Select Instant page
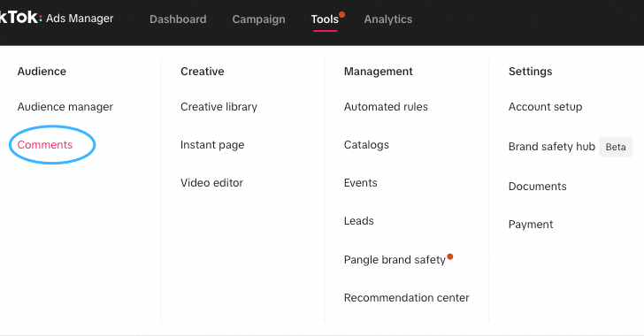The height and width of the screenshot is (336, 644). [x=212, y=145]
